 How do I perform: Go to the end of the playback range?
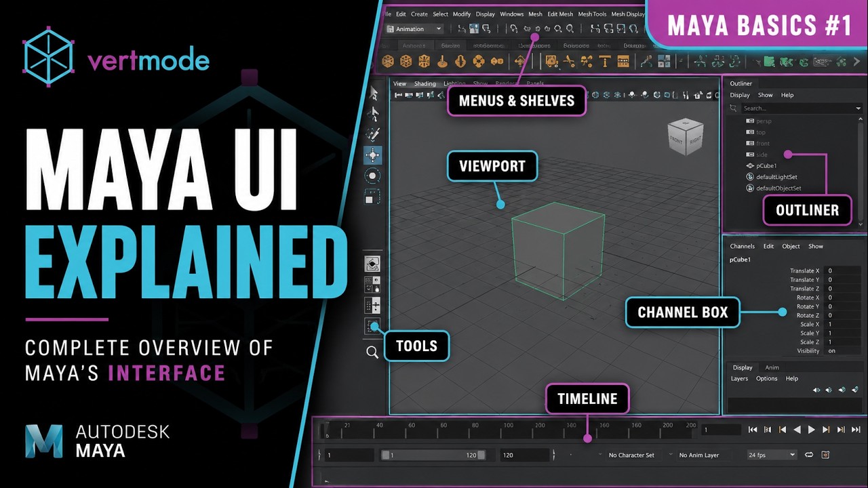[x=856, y=430]
